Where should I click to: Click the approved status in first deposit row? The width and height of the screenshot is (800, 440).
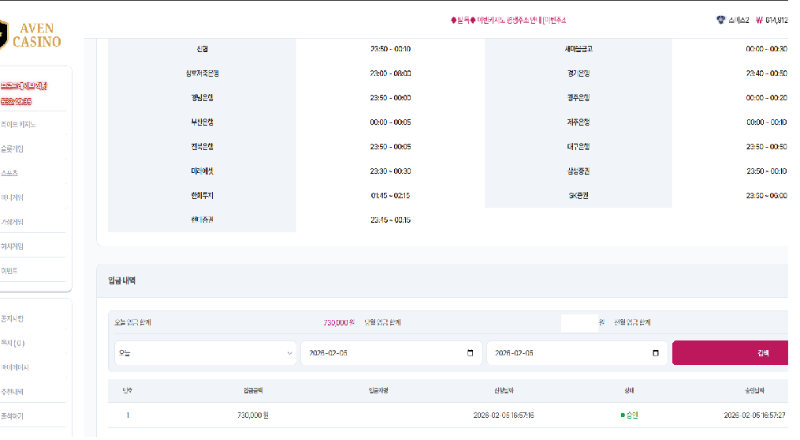(x=630, y=415)
